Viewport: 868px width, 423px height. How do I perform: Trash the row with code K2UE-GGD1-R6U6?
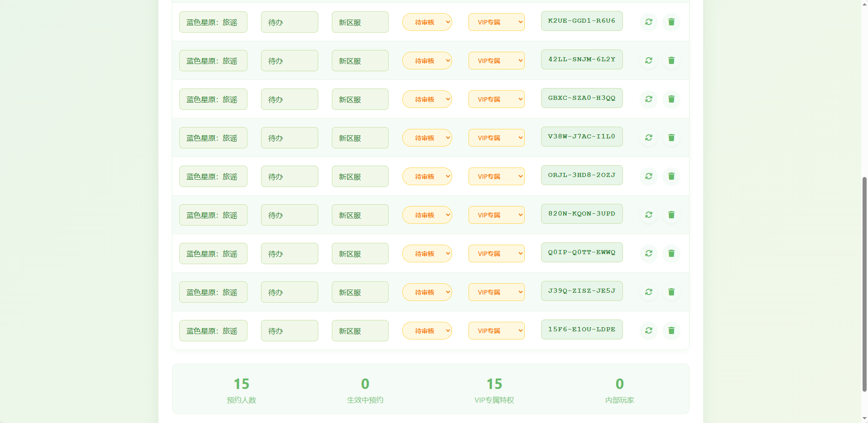[x=671, y=22]
